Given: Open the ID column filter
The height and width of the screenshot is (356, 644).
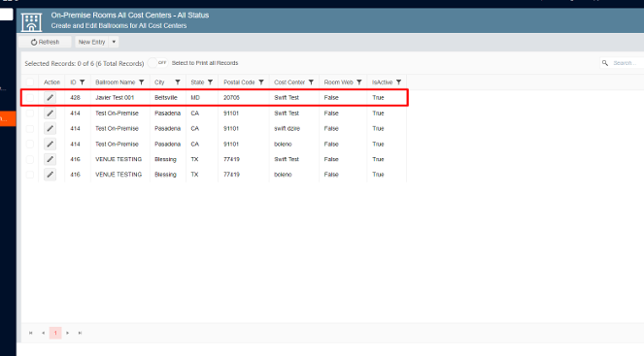Looking at the screenshot, I should tap(83, 82).
